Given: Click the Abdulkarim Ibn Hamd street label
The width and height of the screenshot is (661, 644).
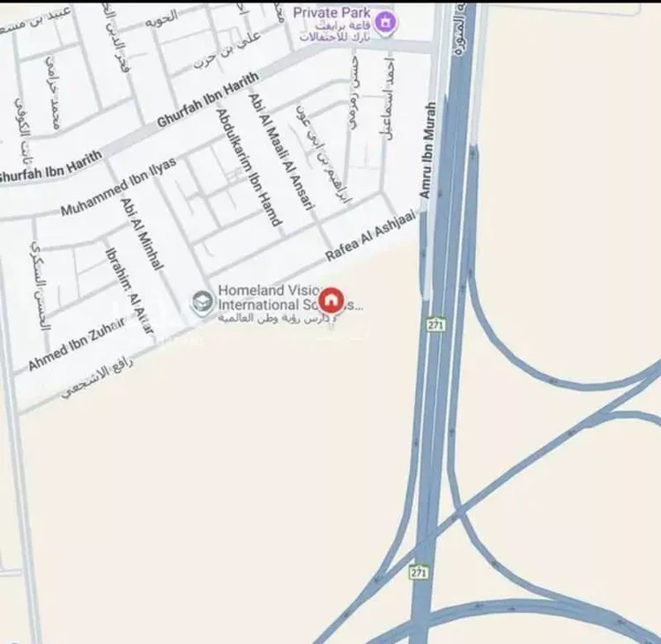Looking at the screenshot, I should tap(249, 167).
